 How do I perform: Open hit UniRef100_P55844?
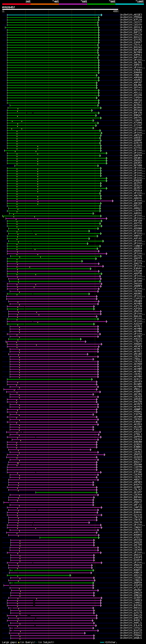tap(131, 17)
